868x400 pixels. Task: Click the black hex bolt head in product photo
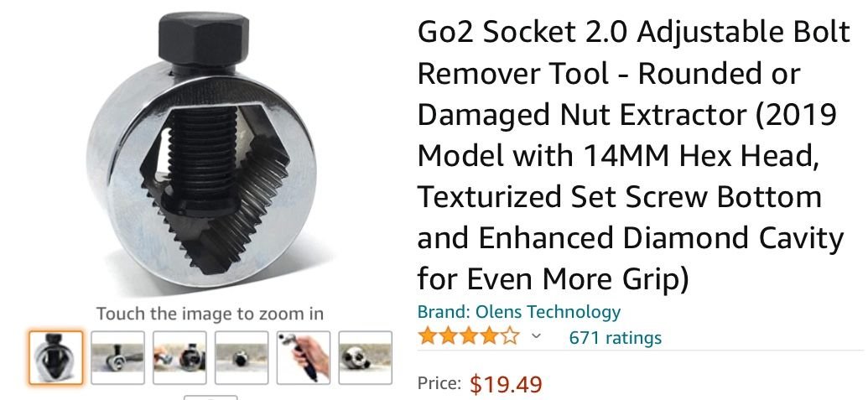(x=203, y=39)
